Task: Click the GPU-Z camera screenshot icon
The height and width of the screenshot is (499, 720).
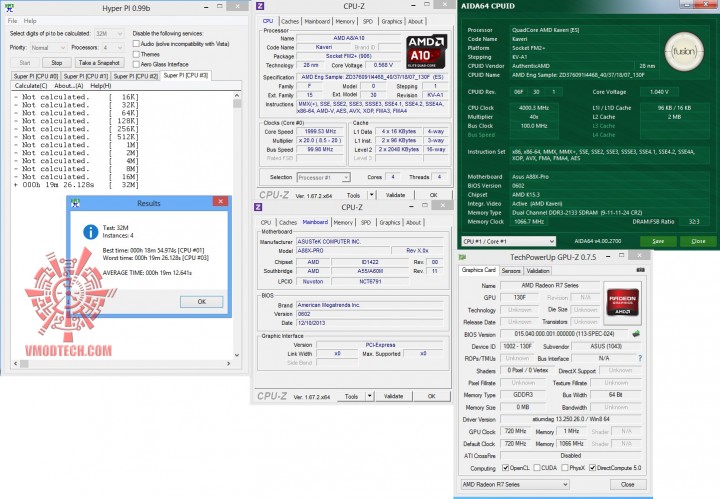Action: click(640, 270)
